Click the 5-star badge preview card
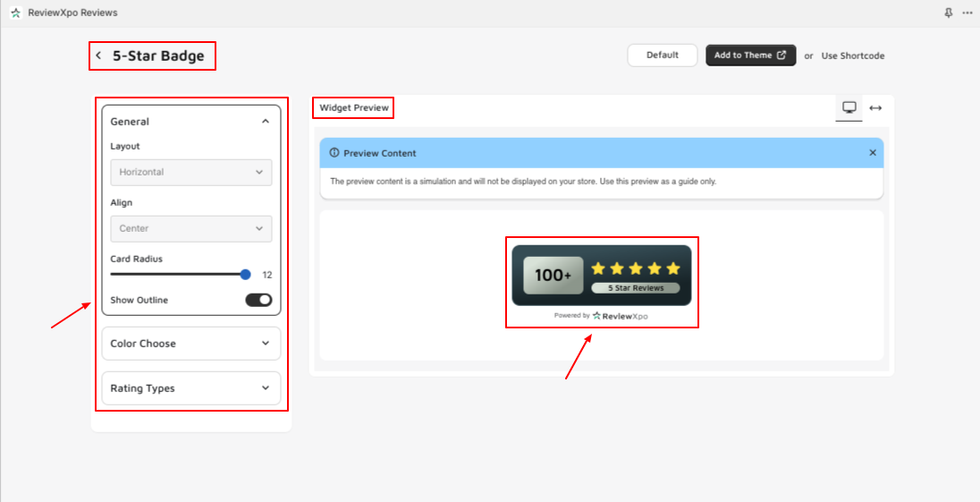Viewport: 980px width, 502px height. 601,275
